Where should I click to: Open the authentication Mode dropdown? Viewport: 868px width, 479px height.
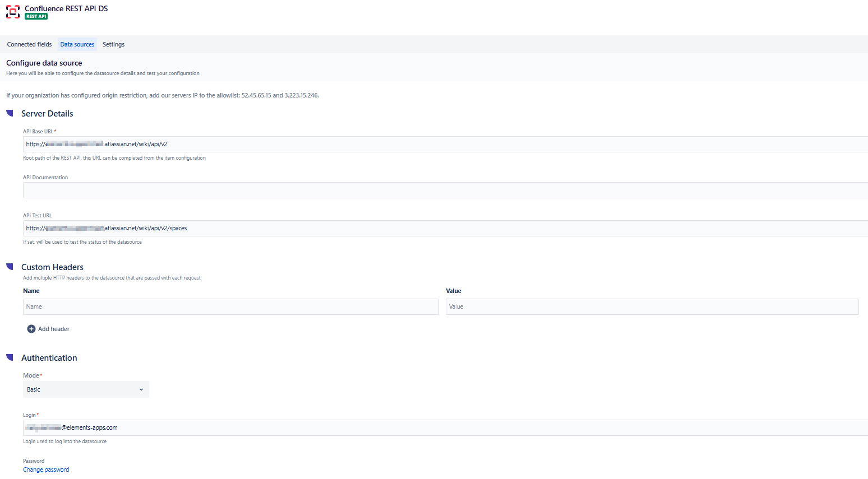[x=85, y=389]
